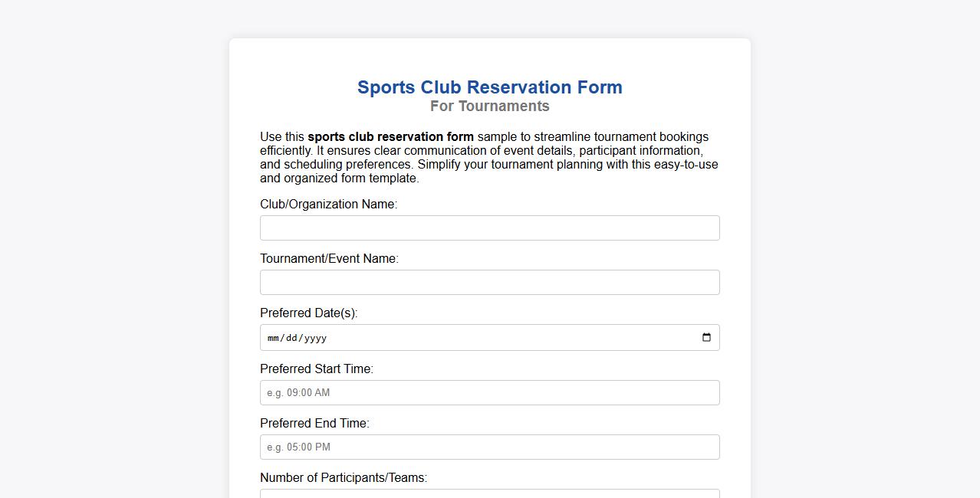Focus the Preferred End Time field

click(x=489, y=447)
